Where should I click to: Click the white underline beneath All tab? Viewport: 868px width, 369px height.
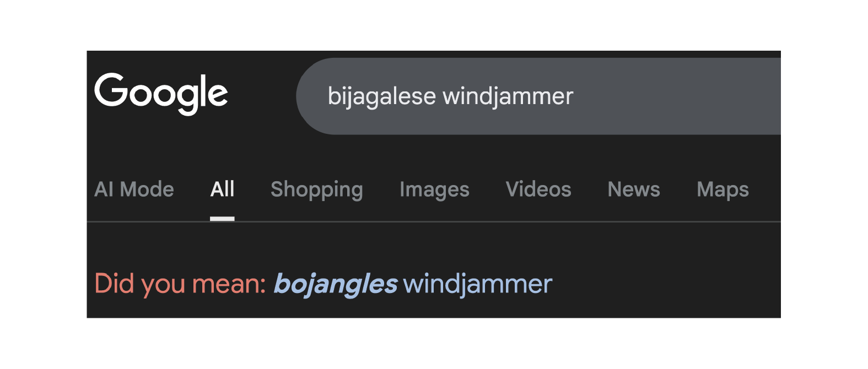[x=222, y=219]
